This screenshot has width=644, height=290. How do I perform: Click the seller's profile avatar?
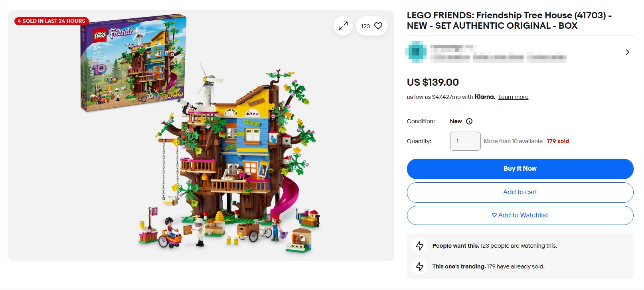click(416, 52)
